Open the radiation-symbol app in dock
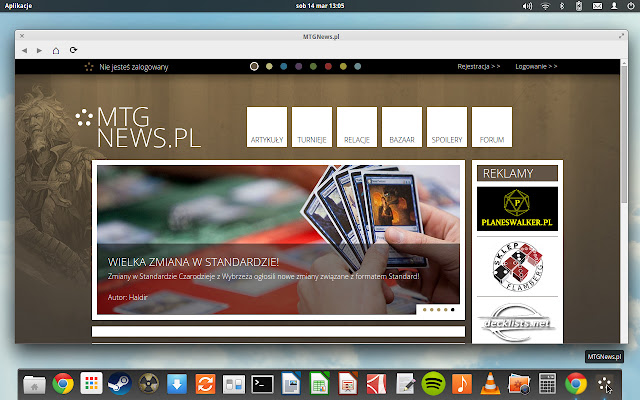Image resolution: width=640 pixels, height=400 pixels. pos(149,384)
